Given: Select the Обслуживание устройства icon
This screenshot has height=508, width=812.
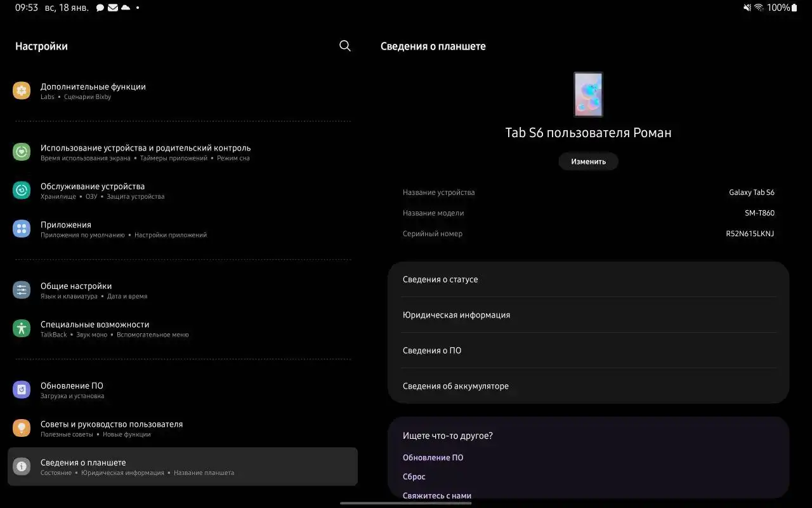Looking at the screenshot, I should click(x=21, y=190).
